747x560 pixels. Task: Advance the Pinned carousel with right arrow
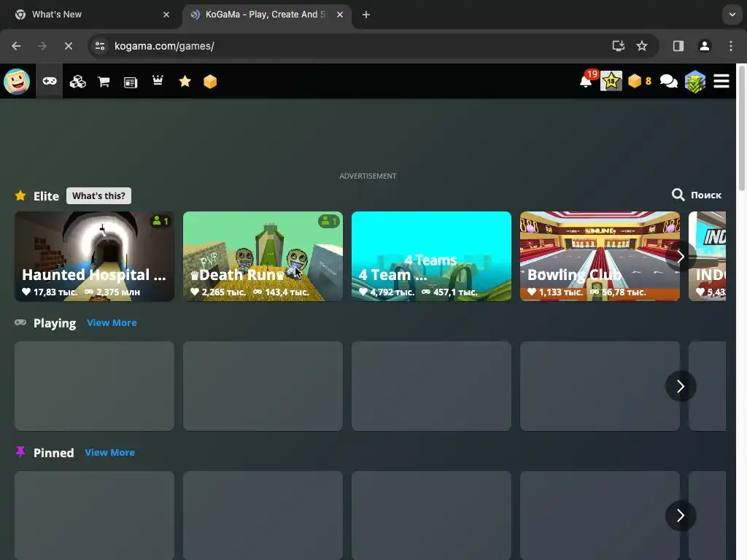(x=681, y=516)
